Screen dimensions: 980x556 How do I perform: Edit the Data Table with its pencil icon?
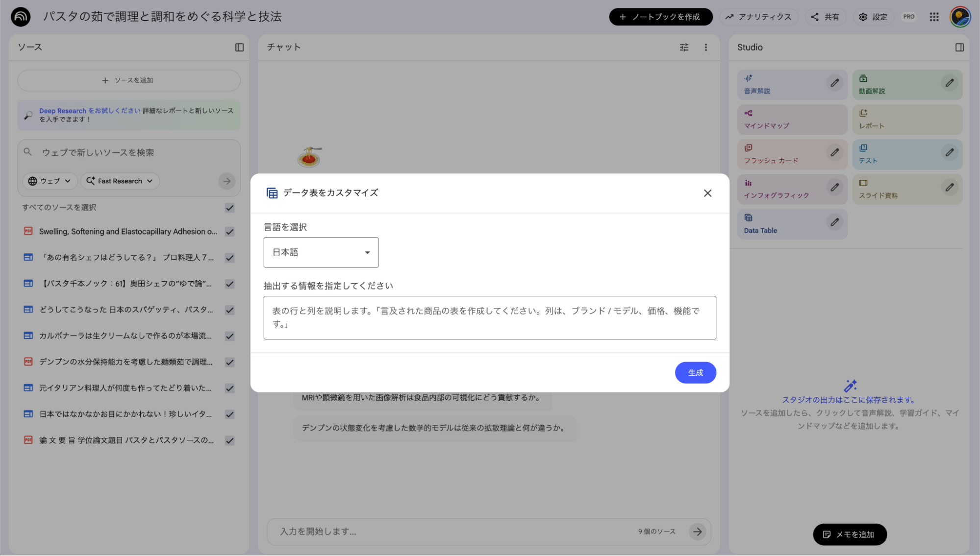click(835, 222)
